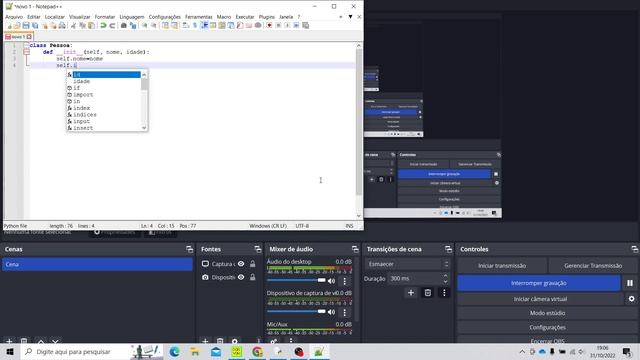Toggle lock on Dispositivo source
The image size is (640, 360).
[253, 277]
